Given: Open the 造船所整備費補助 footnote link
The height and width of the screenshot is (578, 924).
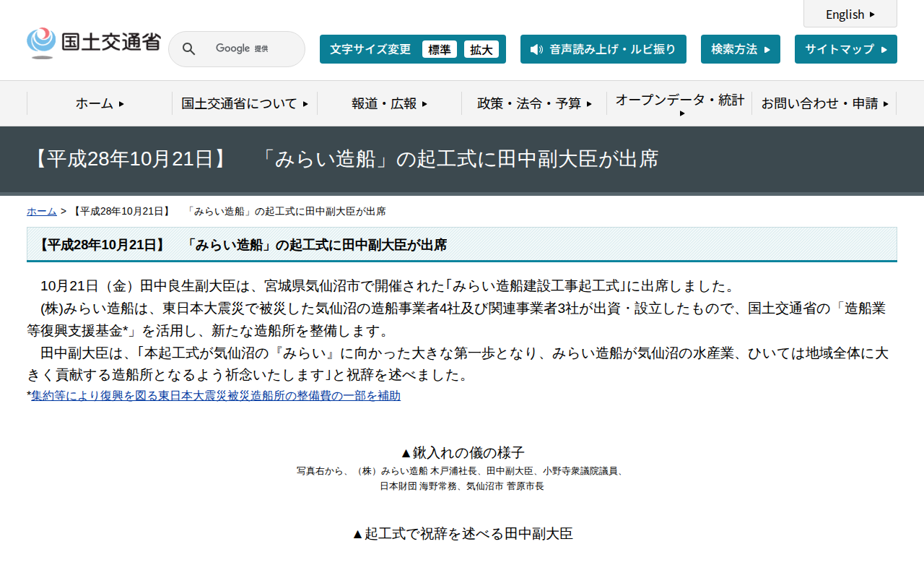Looking at the screenshot, I should click(x=216, y=395).
